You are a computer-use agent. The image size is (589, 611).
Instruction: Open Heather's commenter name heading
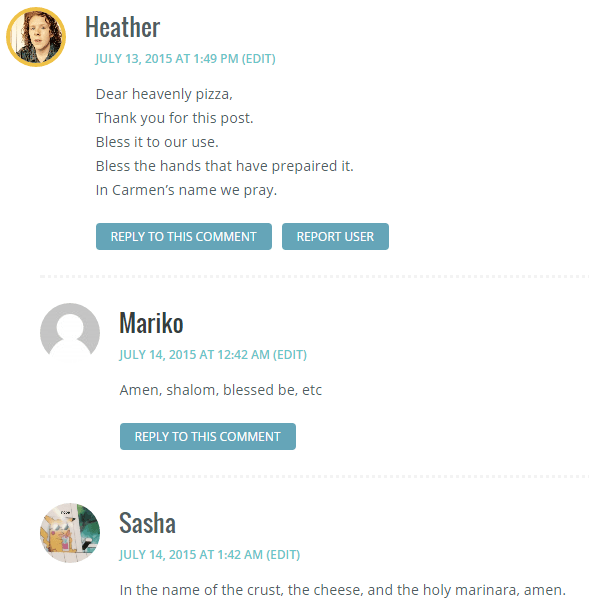point(122,27)
